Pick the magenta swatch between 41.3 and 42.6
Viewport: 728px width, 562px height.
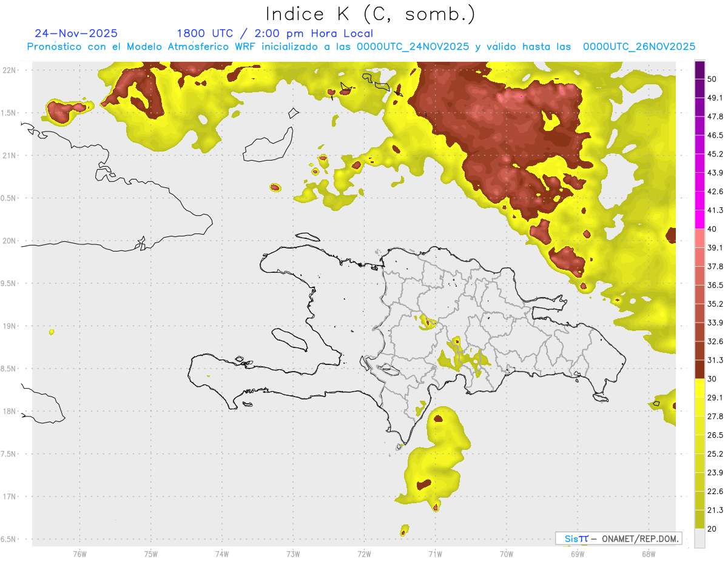pyautogui.click(x=699, y=201)
